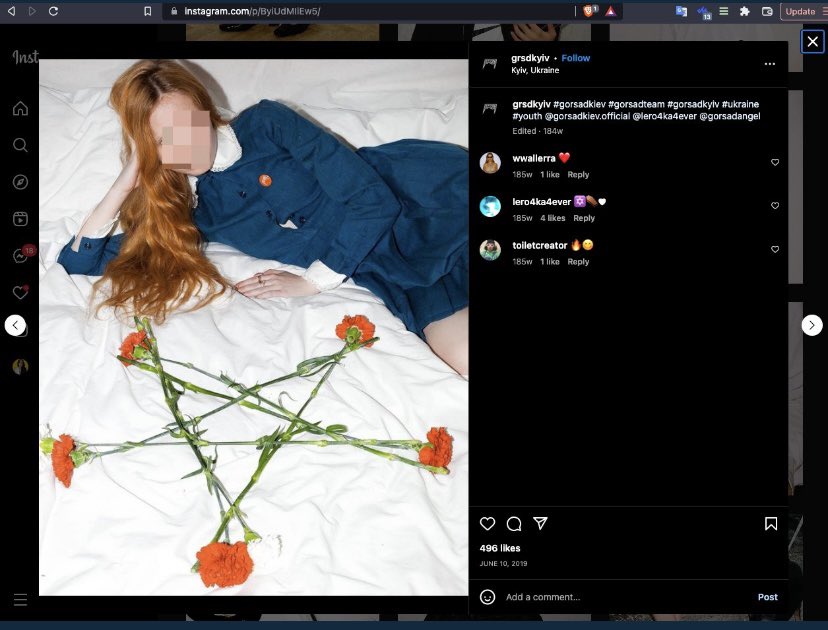Screen dimensions: 828x630
Task: Show the next post
Action: 812,325
